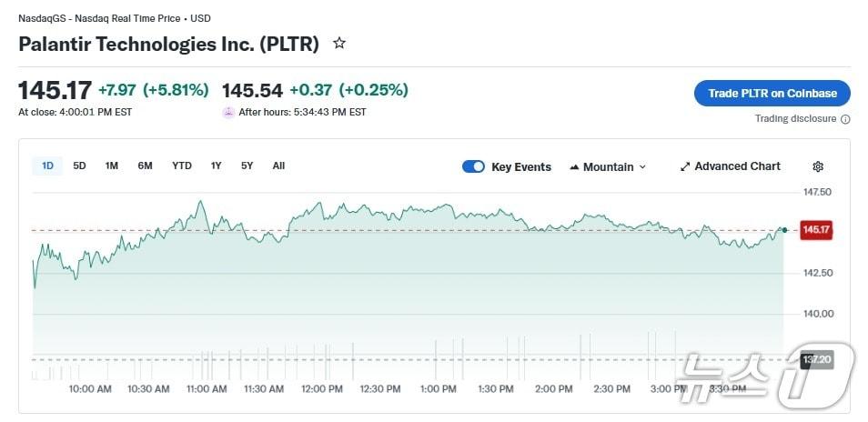Choose the 1M chart range
The height and width of the screenshot is (422, 868).
click(x=112, y=166)
